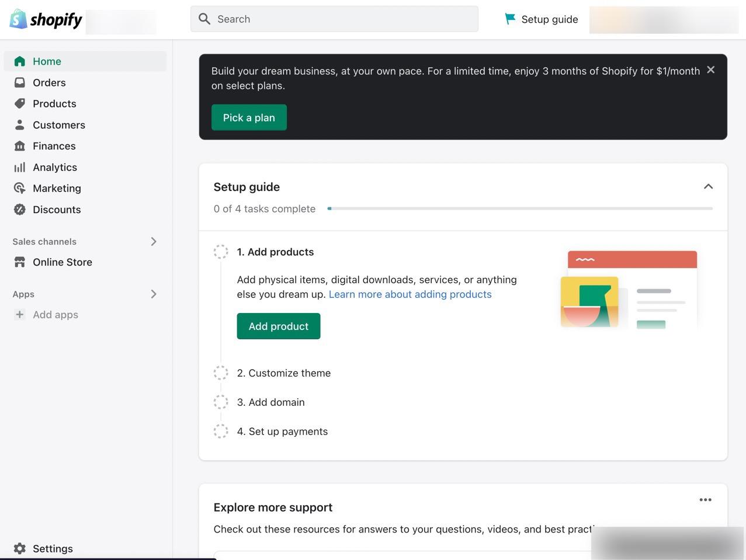
Task: Open the Online Store menu item
Action: [x=62, y=262]
